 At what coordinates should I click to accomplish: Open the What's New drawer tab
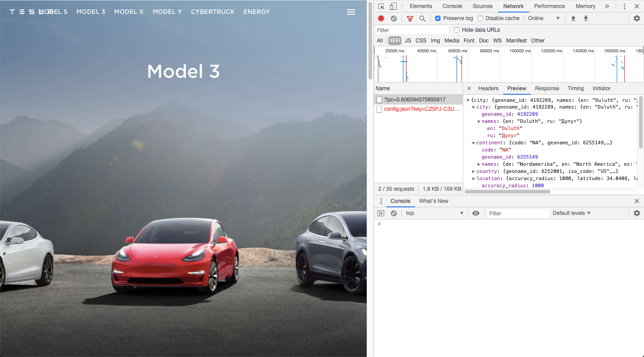(x=433, y=201)
